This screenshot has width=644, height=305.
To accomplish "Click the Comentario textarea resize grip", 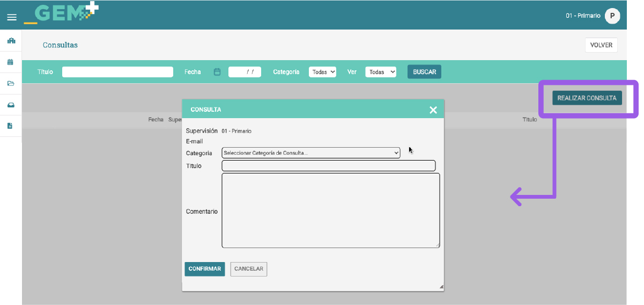I will [x=438, y=245].
